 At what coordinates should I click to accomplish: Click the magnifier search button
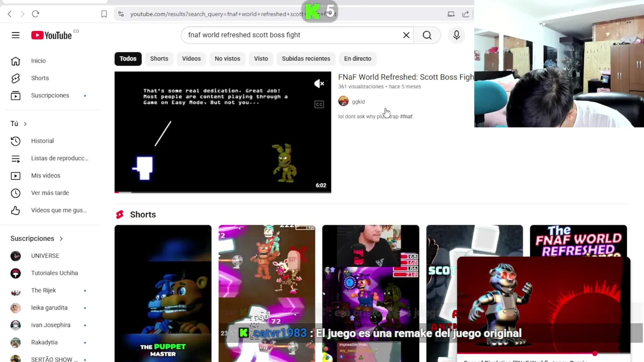(x=427, y=35)
